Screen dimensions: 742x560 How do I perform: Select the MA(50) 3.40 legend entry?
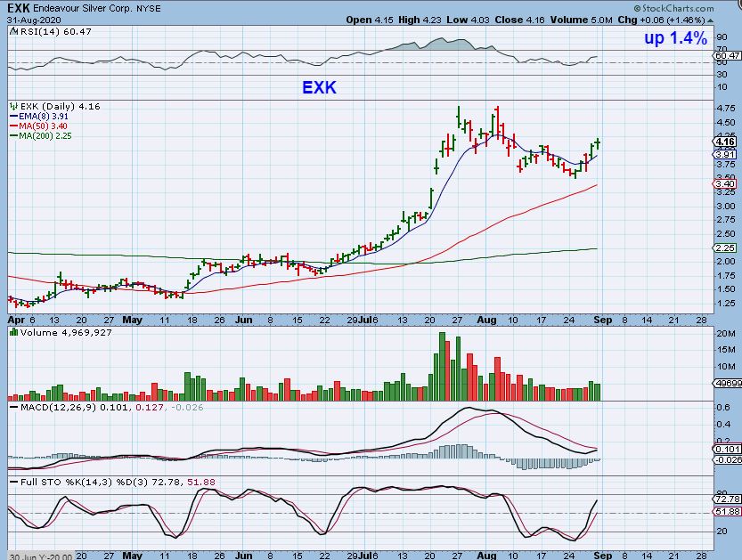point(43,126)
